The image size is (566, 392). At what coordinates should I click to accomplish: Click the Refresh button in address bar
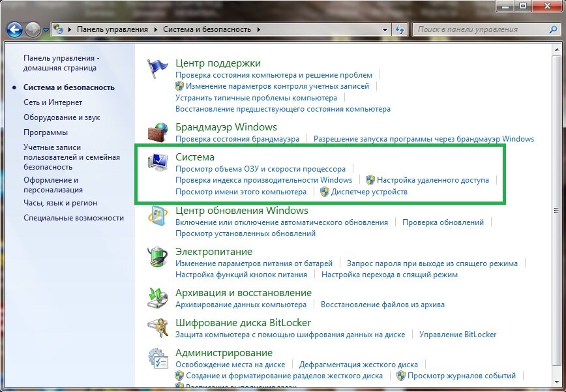point(399,29)
